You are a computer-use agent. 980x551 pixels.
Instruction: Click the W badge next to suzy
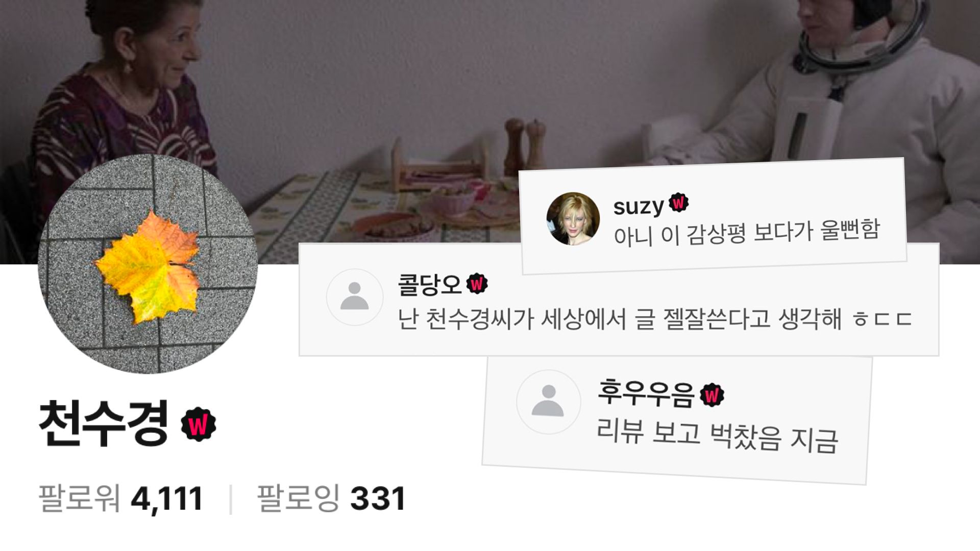point(678,203)
